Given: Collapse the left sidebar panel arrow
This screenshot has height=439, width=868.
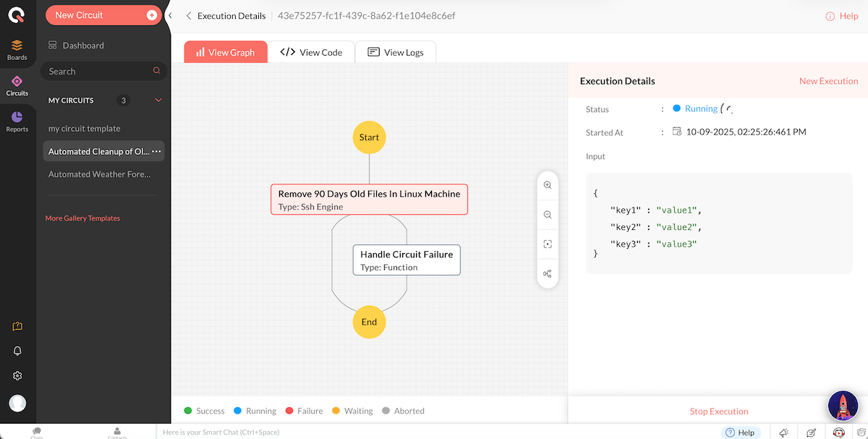Looking at the screenshot, I should coord(169,15).
